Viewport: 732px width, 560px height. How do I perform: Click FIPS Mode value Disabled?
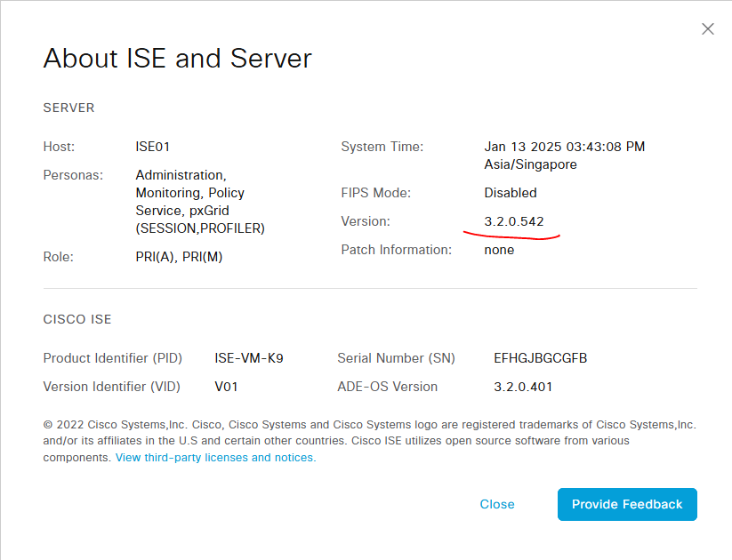(x=511, y=193)
